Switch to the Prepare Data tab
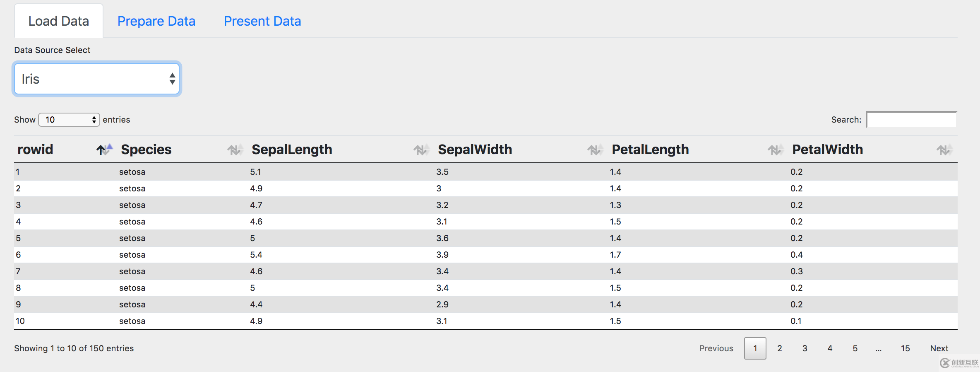Image resolution: width=980 pixels, height=372 pixels. (x=156, y=21)
